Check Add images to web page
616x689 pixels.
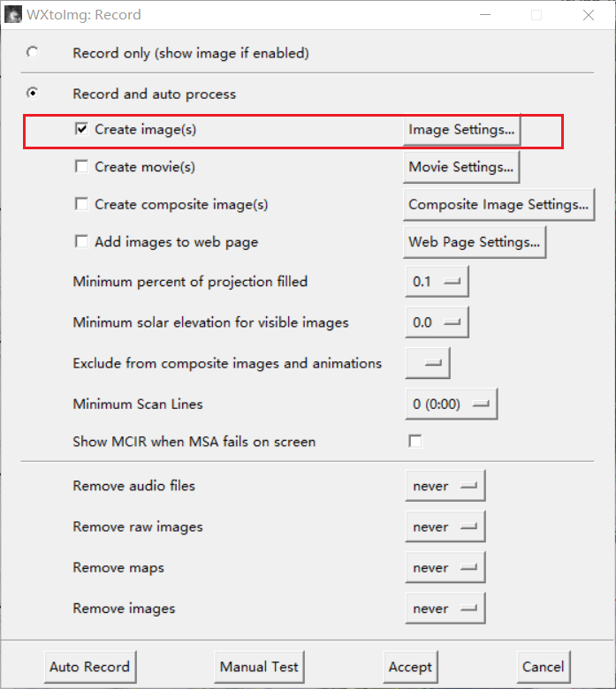[x=81, y=241]
